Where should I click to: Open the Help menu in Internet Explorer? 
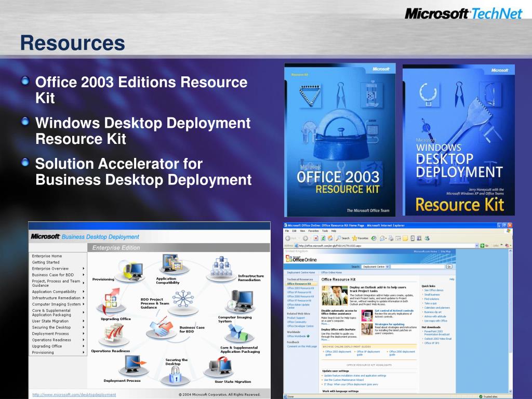point(334,231)
